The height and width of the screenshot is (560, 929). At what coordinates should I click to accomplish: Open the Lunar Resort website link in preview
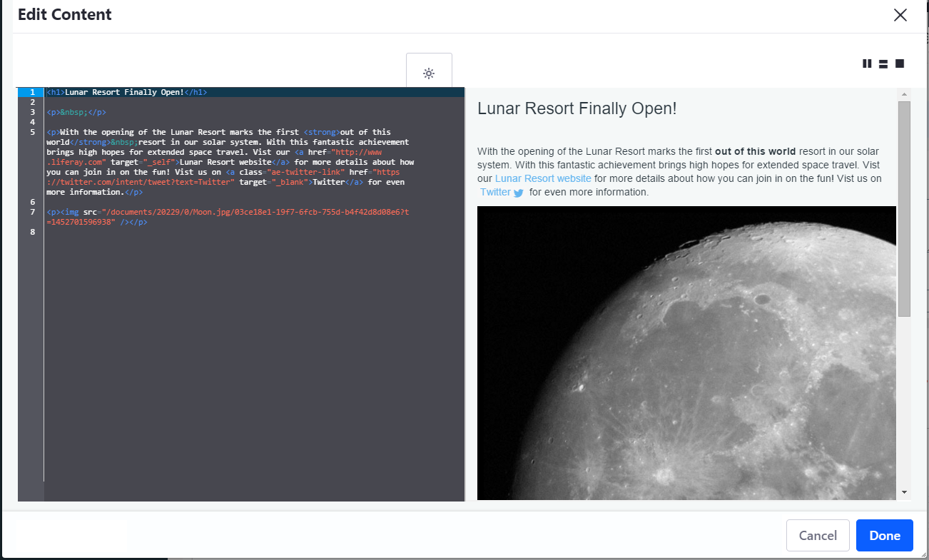[x=543, y=178]
